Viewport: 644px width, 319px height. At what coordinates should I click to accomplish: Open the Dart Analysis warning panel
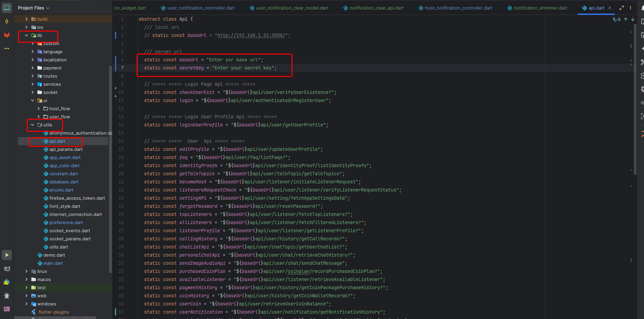[7, 282]
